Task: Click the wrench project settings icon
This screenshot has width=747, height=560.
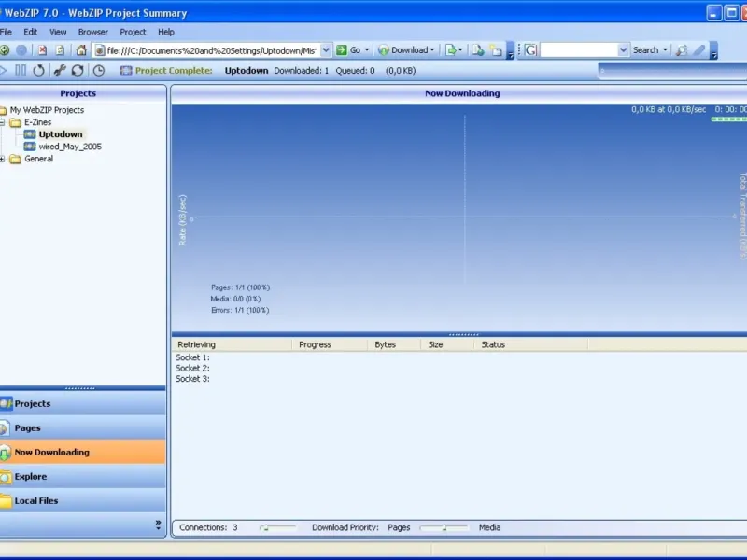Action: [x=60, y=71]
